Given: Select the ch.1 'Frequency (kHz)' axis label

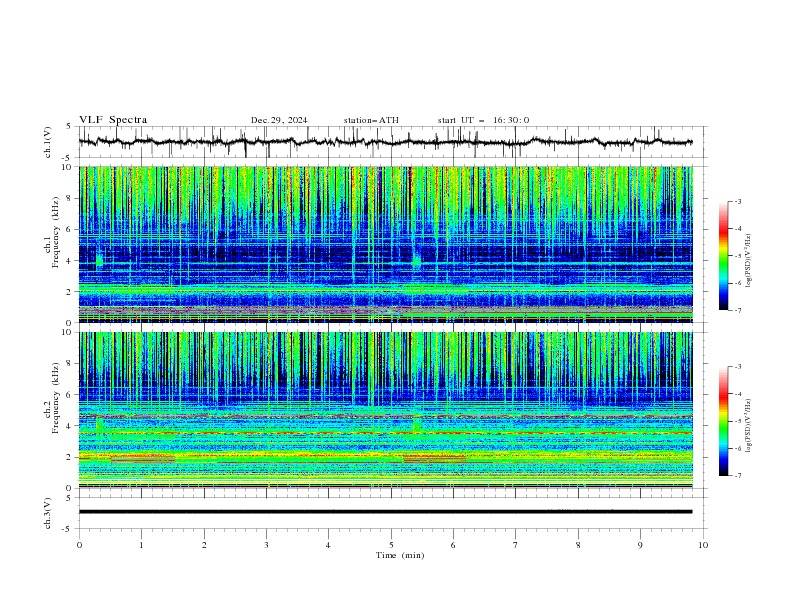Looking at the screenshot, I should coord(56,233).
